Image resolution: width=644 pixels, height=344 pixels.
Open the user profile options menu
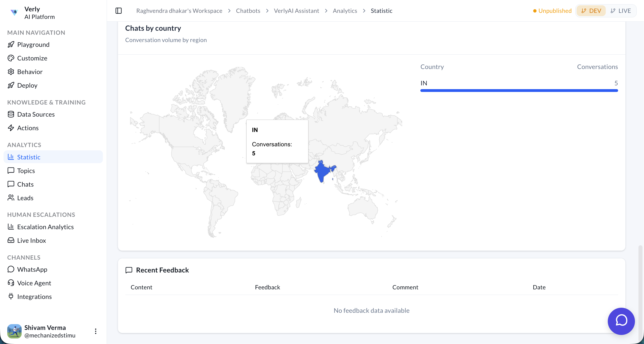tap(96, 331)
